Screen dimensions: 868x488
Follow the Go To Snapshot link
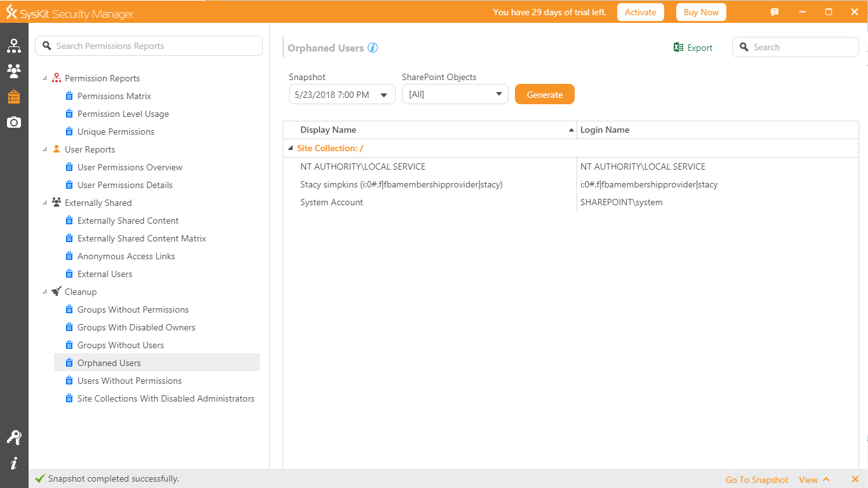tap(757, 480)
